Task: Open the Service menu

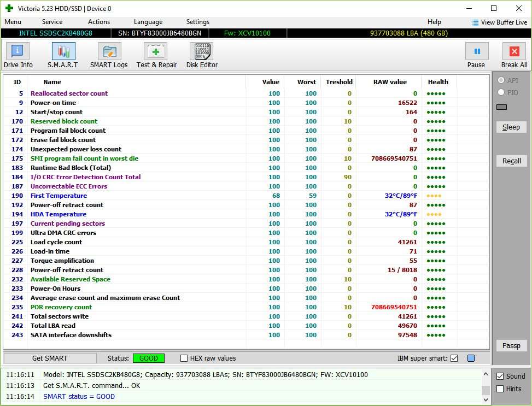Action: pyautogui.click(x=52, y=22)
